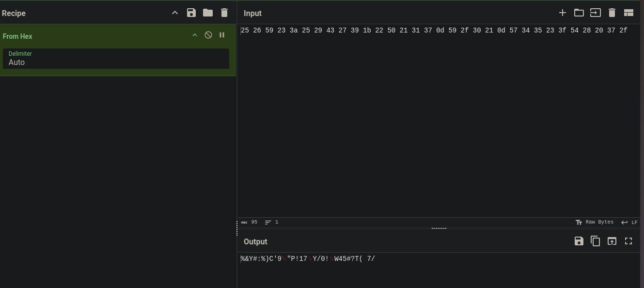Click inside the hex input text area

439,121
